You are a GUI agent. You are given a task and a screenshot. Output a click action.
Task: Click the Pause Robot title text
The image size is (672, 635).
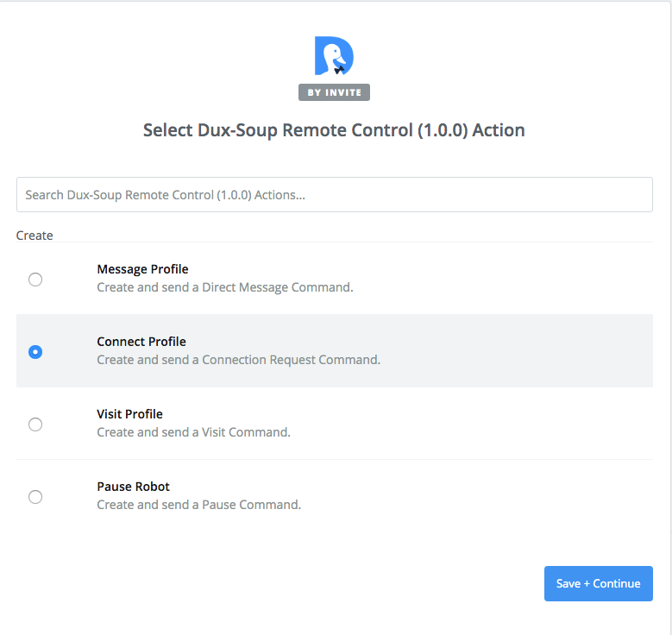pyautogui.click(x=134, y=487)
